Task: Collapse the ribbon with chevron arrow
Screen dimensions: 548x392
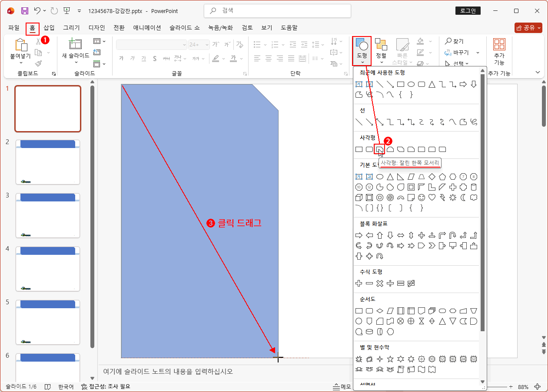Action: pos(538,72)
